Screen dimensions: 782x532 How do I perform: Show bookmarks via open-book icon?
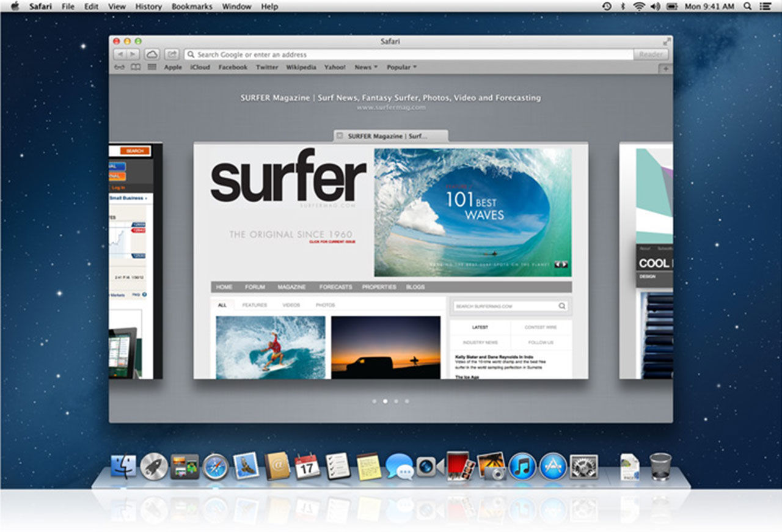[x=135, y=67]
